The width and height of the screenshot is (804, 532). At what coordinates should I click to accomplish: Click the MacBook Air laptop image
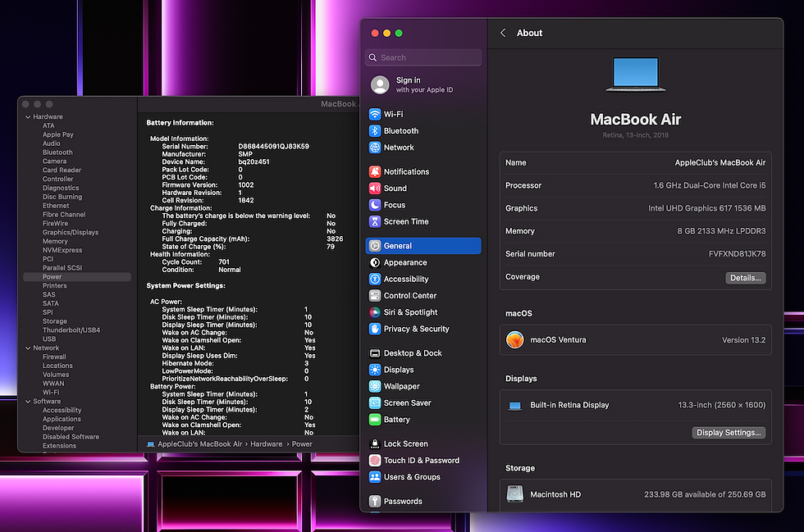pyautogui.click(x=635, y=75)
